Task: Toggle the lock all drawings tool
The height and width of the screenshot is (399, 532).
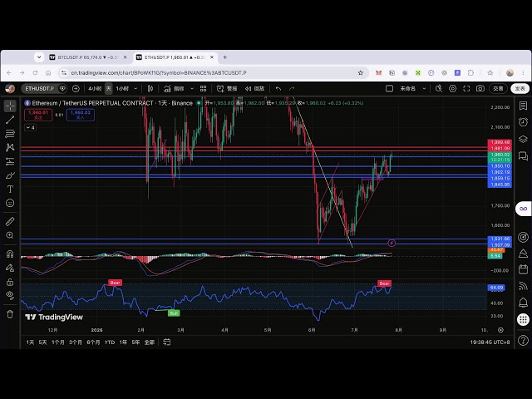Action: tap(10, 282)
